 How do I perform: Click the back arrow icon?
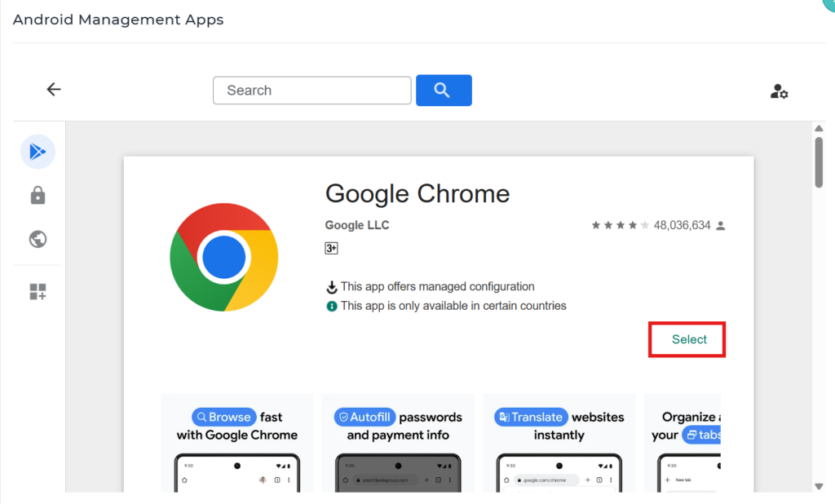coord(54,90)
